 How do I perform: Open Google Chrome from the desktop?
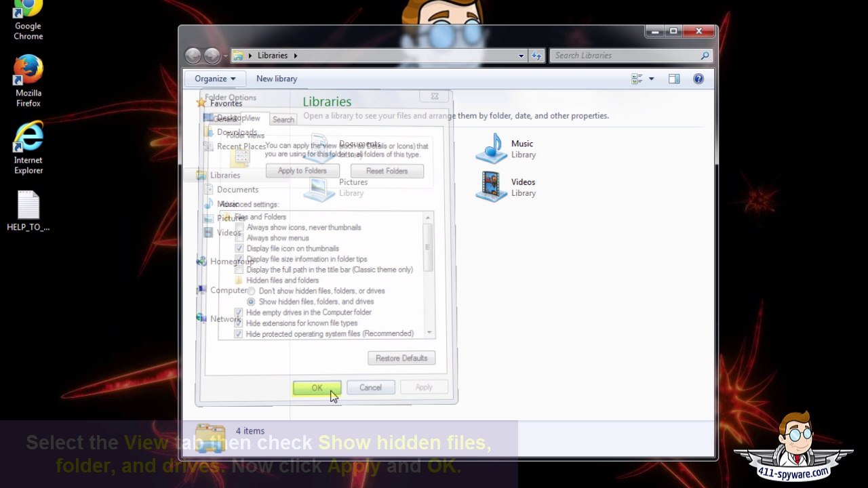point(28,20)
